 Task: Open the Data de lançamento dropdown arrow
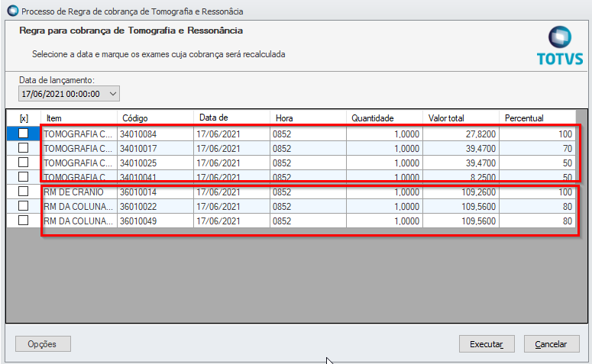113,94
